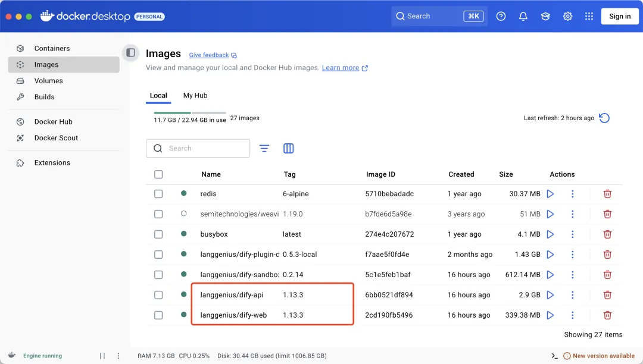Delete the weaviate 1.19.0 image
Screen dimensions: 643x364
coord(607,214)
